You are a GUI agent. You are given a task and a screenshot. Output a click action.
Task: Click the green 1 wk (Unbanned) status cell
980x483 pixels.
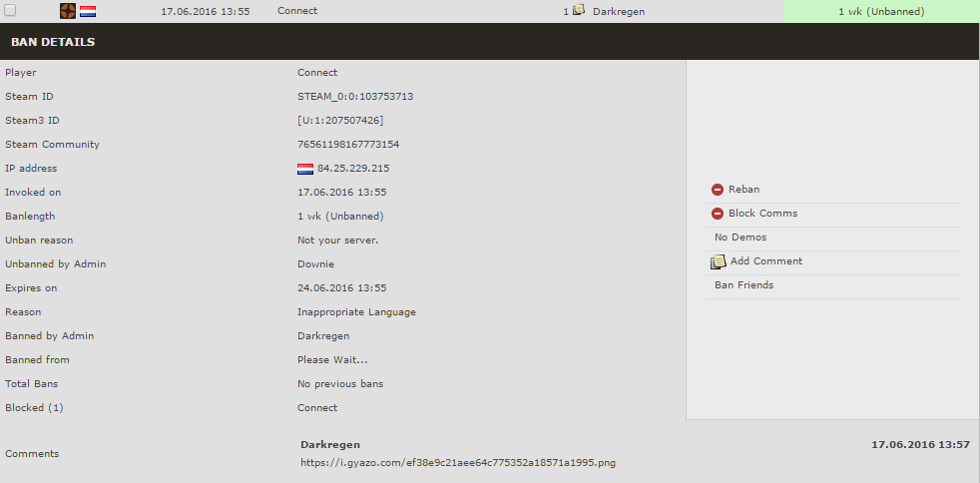tap(881, 11)
